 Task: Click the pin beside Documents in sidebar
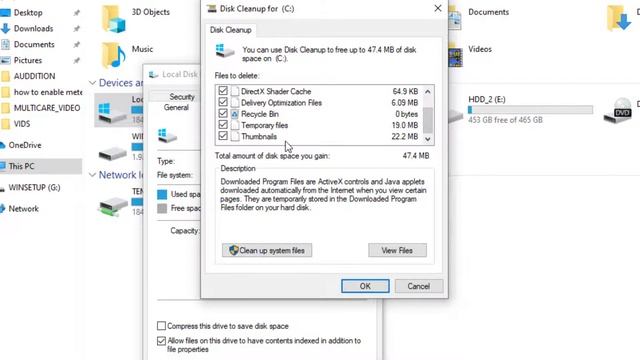point(76,45)
